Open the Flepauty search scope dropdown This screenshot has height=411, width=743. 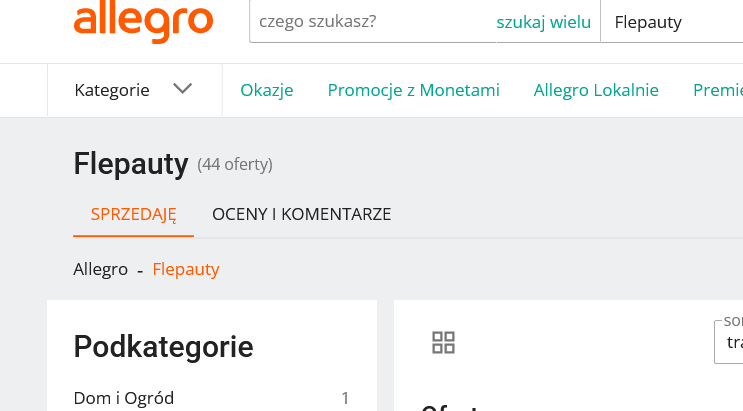click(x=671, y=22)
